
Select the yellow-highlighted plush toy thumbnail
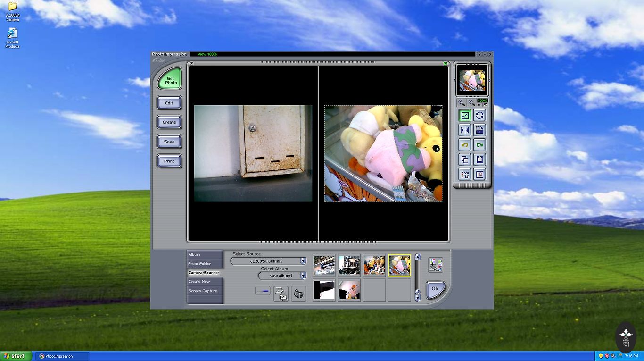[399, 265]
